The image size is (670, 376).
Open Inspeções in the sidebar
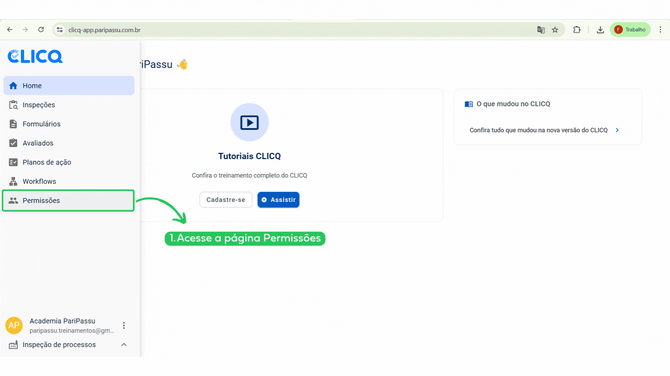pos(69,105)
